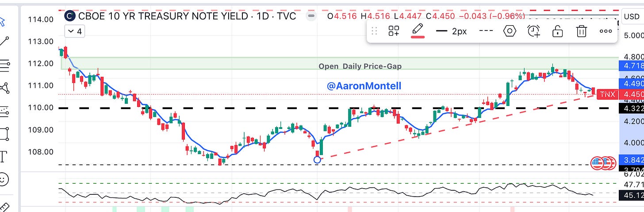
Task: Click the 45.12 indicator value label
Action: pos(631,195)
